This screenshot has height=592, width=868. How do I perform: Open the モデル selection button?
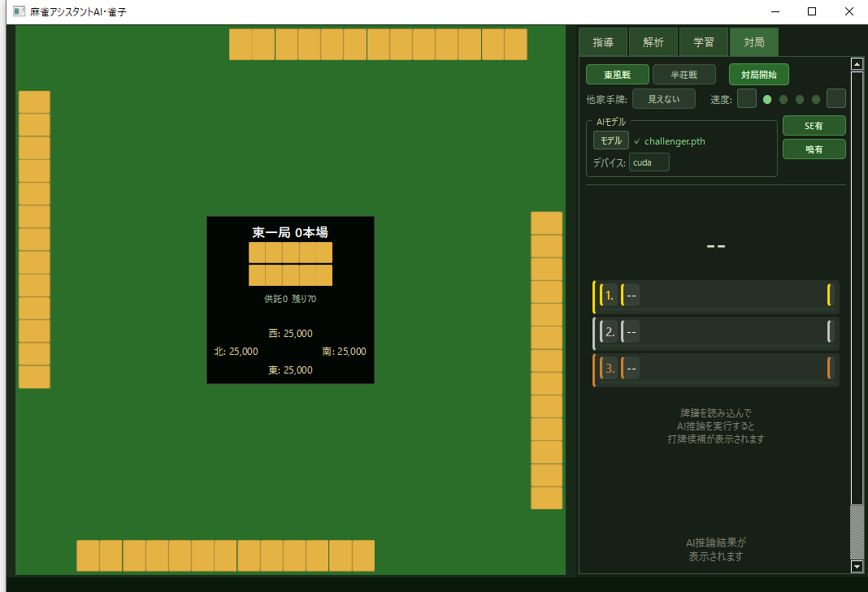pyautogui.click(x=611, y=140)
